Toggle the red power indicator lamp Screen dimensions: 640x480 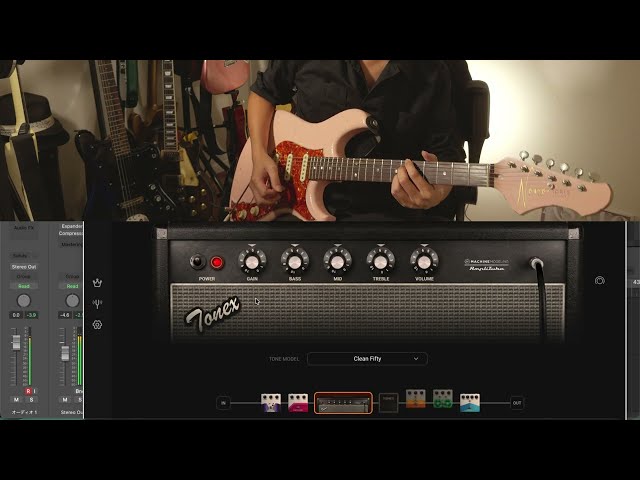pos(217,262)
